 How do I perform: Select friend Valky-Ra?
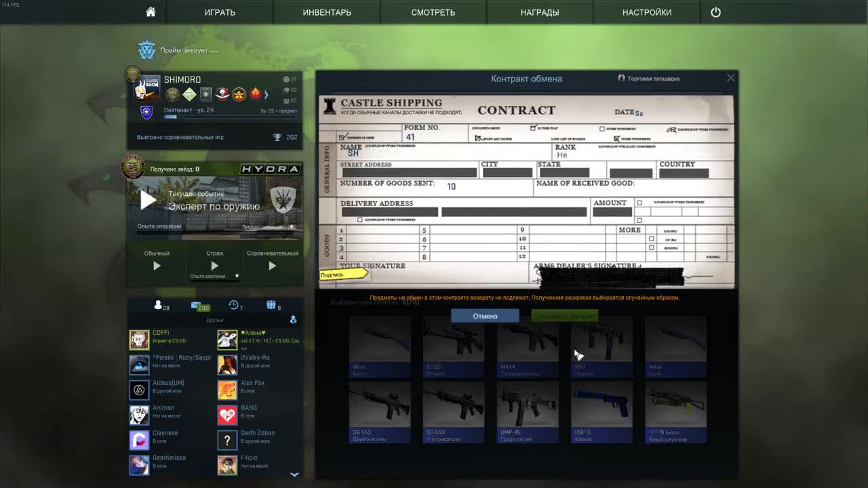pyautogui.click(x=259, y=365)
